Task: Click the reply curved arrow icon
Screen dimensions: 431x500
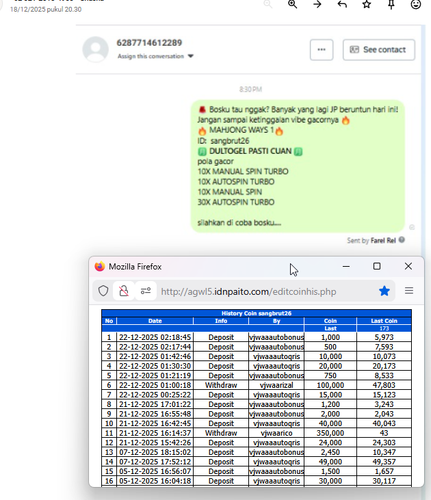Action: pos(342,4)
